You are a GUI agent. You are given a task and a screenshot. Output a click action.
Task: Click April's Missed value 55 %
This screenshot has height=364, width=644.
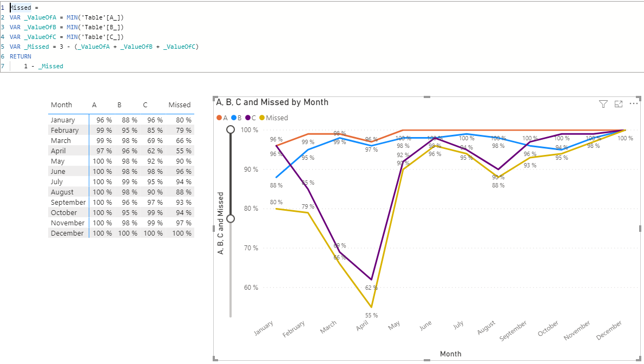pos(183,151)
